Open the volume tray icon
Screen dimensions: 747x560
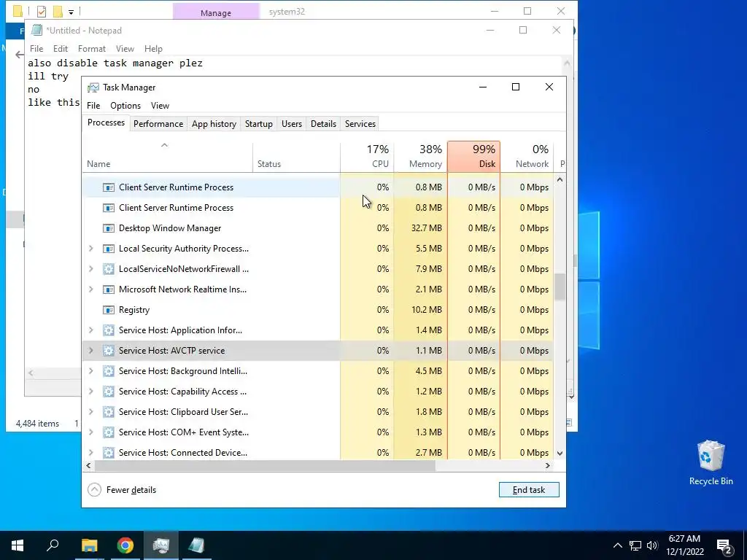pos(652,545)
